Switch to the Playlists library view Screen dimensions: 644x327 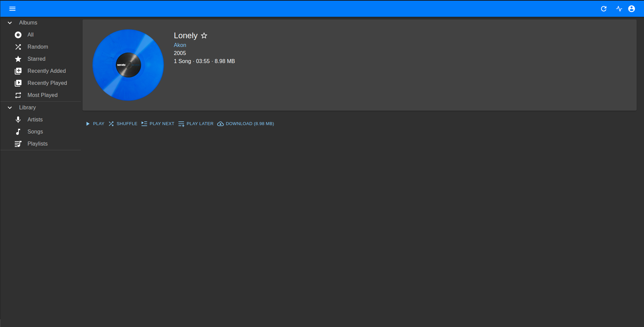pyautogui.click(x=37, y=144)
